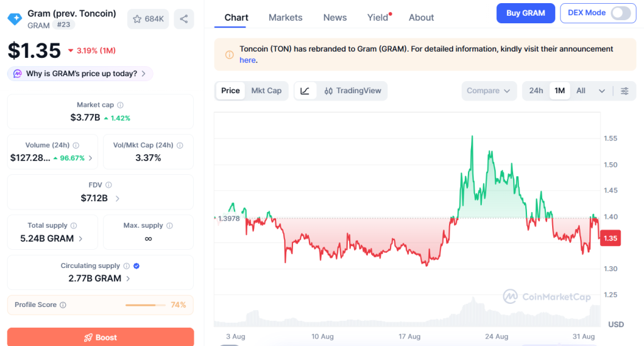Toggle the DEX Mode switch
The width and height of the screenshot is (644, 346).
click(x=621, y=13)
